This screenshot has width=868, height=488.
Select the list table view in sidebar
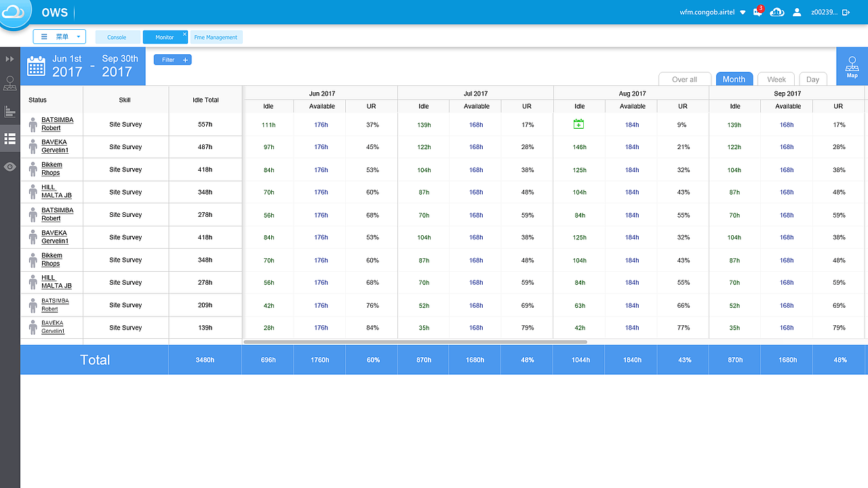[x=10, y=138]
